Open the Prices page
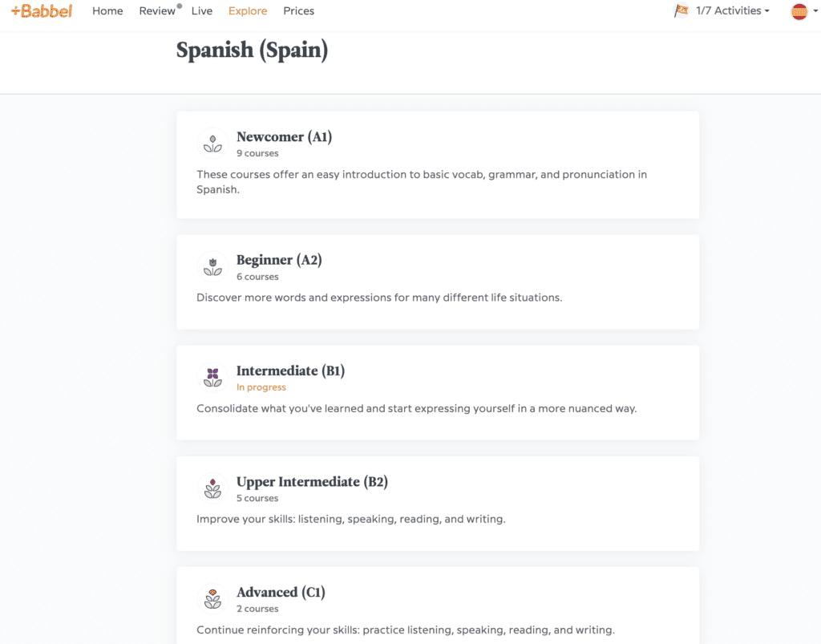 298,10
